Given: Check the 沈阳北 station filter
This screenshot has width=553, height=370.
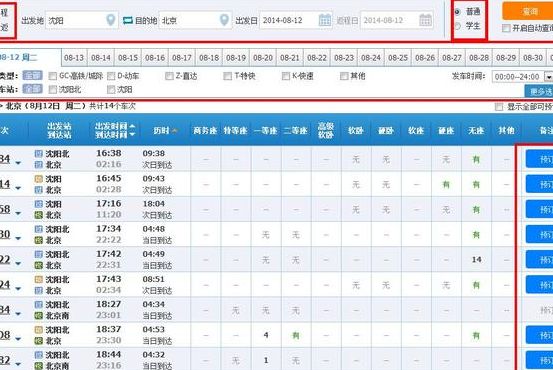Looking at the screenshot, I should pyautogui.click(x=53, y=90).
